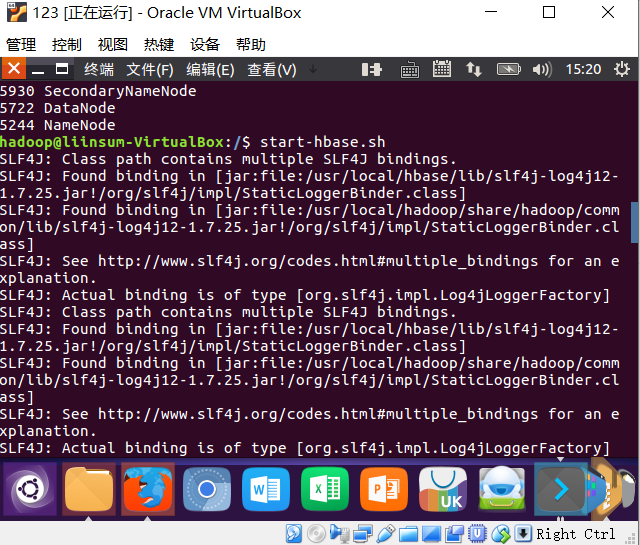Screen dimensions: 640x545
Task: Click the input method indicator in the panel
Action: click(372, 69)
